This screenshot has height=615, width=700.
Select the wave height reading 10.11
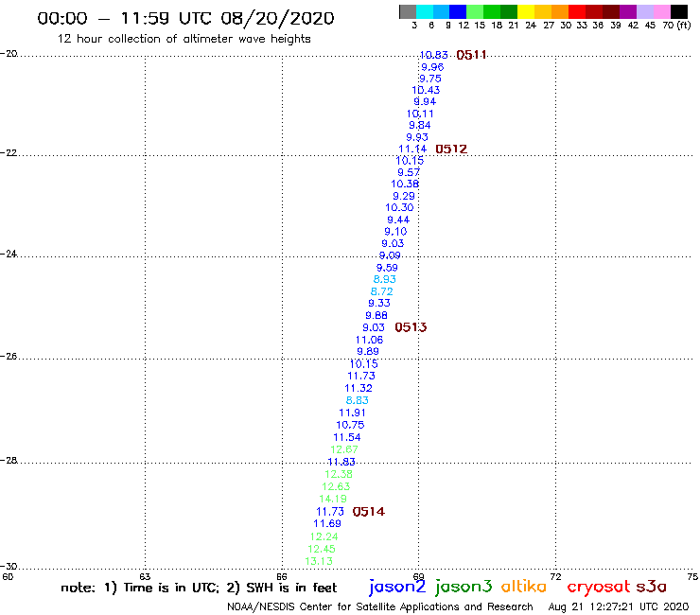click(x=420, y=114)
